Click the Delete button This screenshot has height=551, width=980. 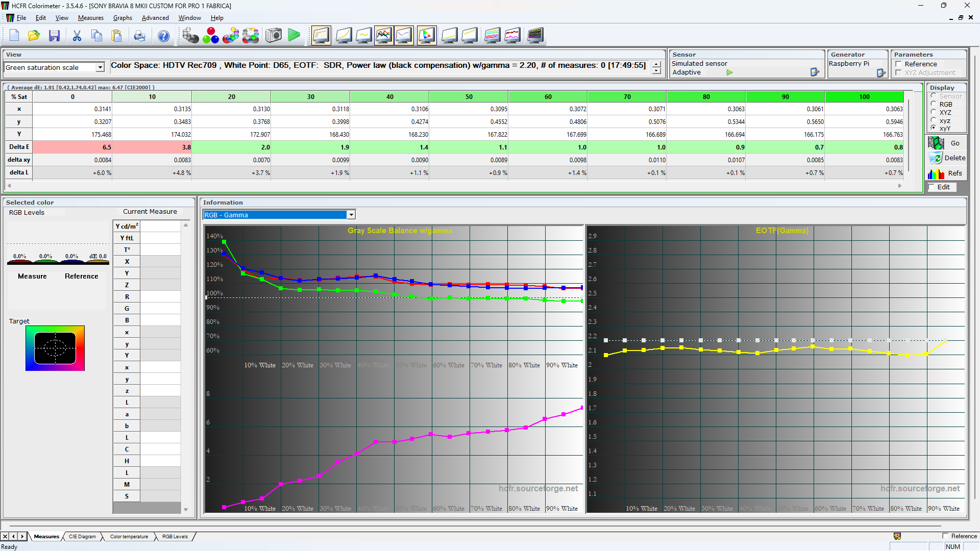(947, 158)
